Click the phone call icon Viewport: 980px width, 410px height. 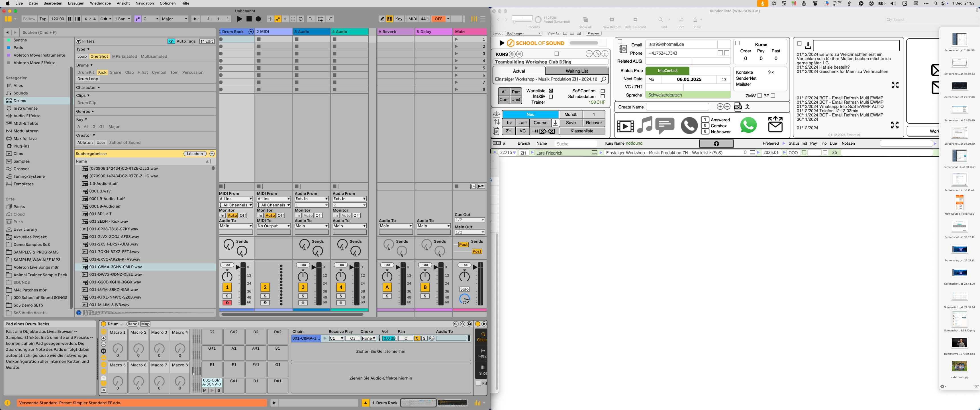pyautogui.click(x=689, y=126)
